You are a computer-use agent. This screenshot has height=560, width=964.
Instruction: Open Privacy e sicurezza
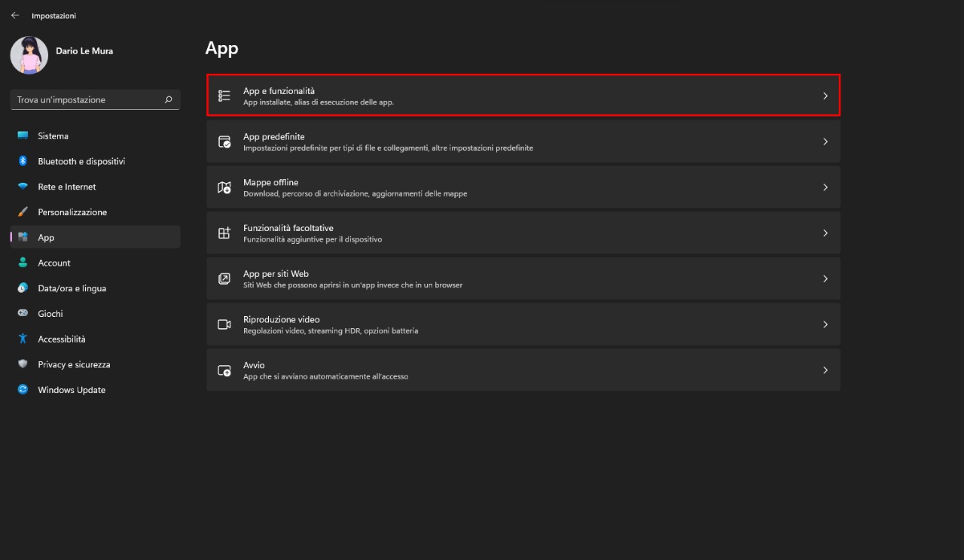click(x=95, y=364)
